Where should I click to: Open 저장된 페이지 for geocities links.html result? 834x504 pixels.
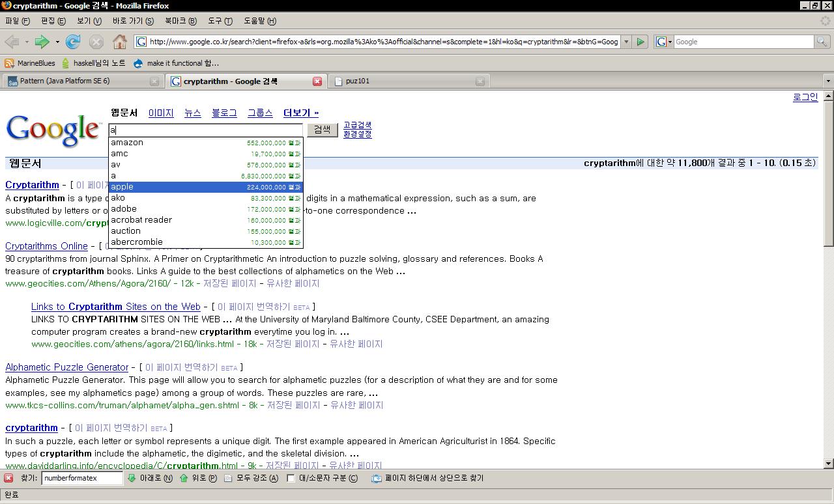(x=293, y=344)
